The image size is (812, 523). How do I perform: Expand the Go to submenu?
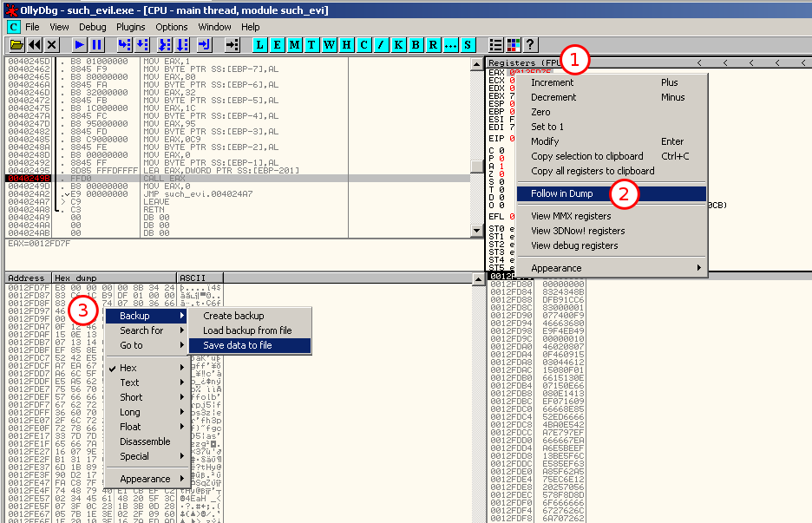click(145, 345)
